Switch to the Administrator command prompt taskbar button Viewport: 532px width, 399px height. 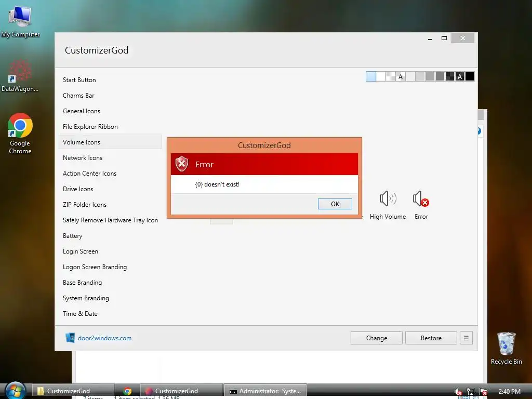(265, 391)
